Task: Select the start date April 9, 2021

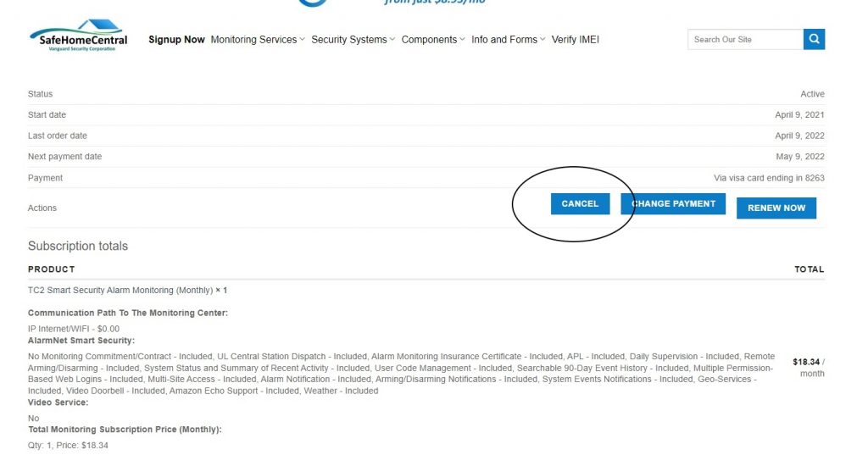Action: [799, 115]
